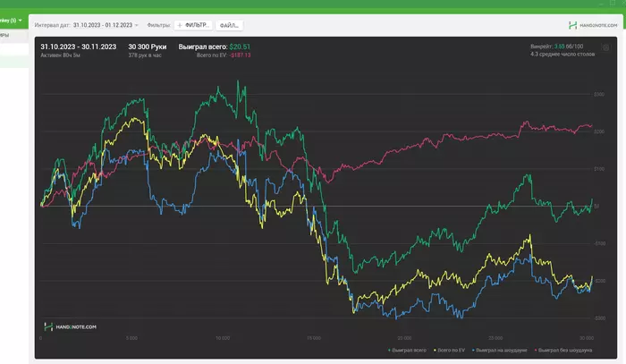626x364 pixels.
Task: Click the '15 000' x-axis label
Action: [x=314, y=338]
